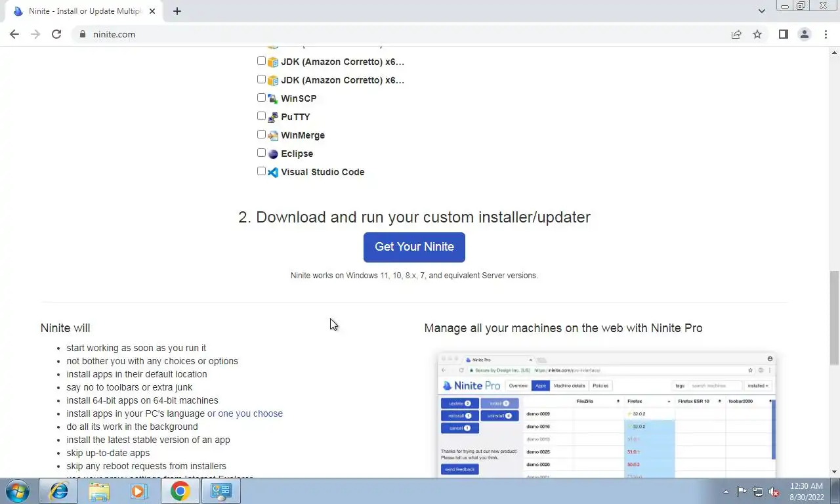
Task: Click the 12:30 AM taskbar clock
Action: pos(807,492)
